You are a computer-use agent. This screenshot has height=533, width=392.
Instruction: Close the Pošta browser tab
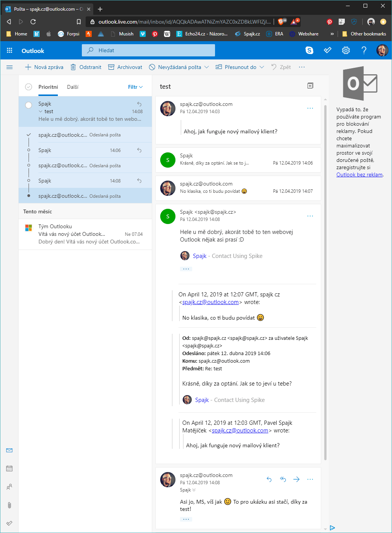89,9
